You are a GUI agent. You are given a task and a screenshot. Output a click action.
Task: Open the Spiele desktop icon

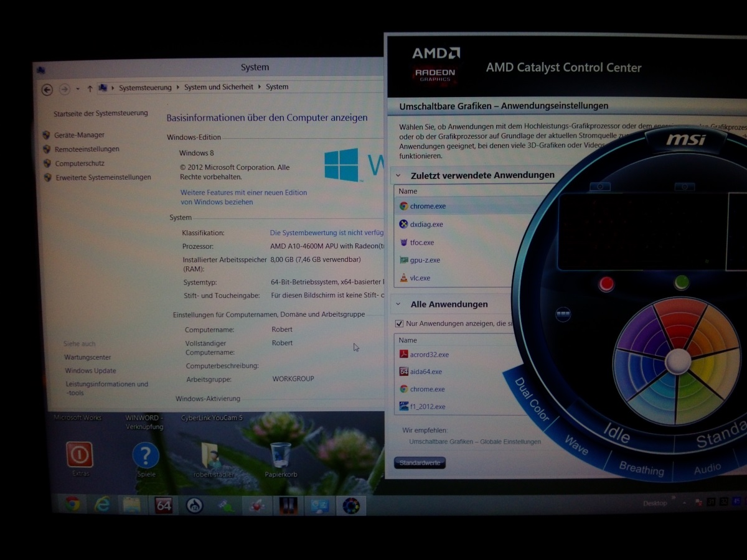pos(146,455)
